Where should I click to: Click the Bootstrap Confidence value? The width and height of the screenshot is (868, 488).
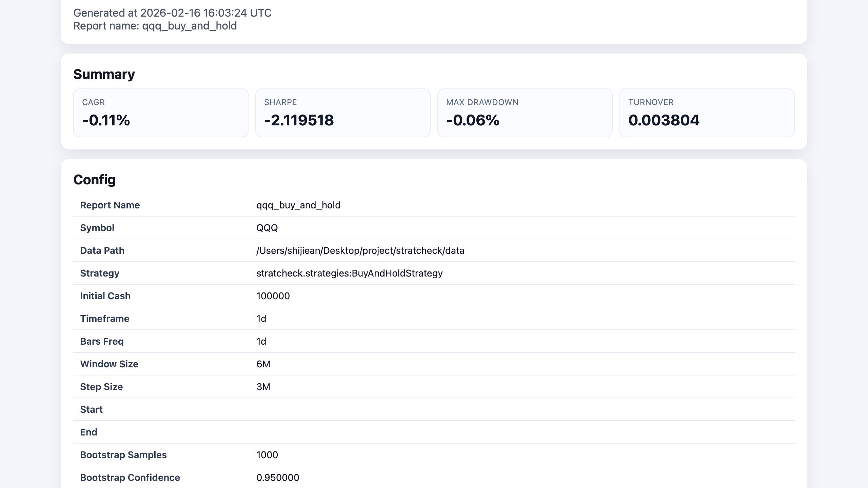(x=278, y=477)
